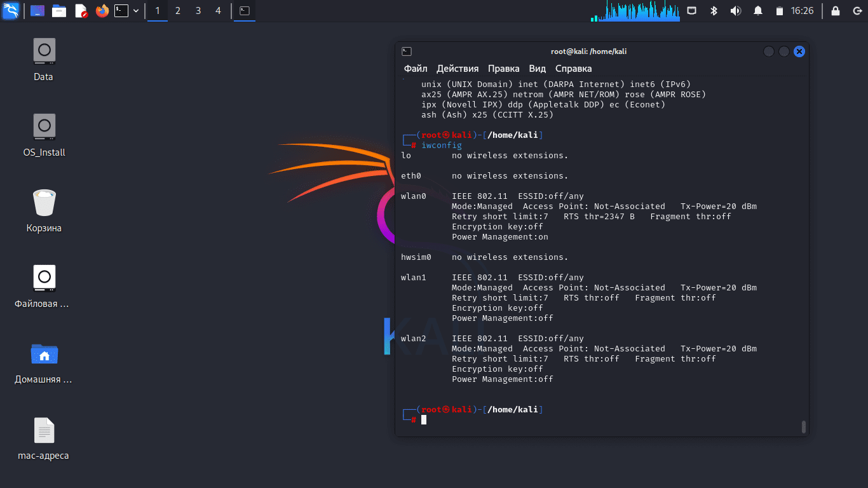
Task: Switch to workspace 4
Action: (218, 11)
